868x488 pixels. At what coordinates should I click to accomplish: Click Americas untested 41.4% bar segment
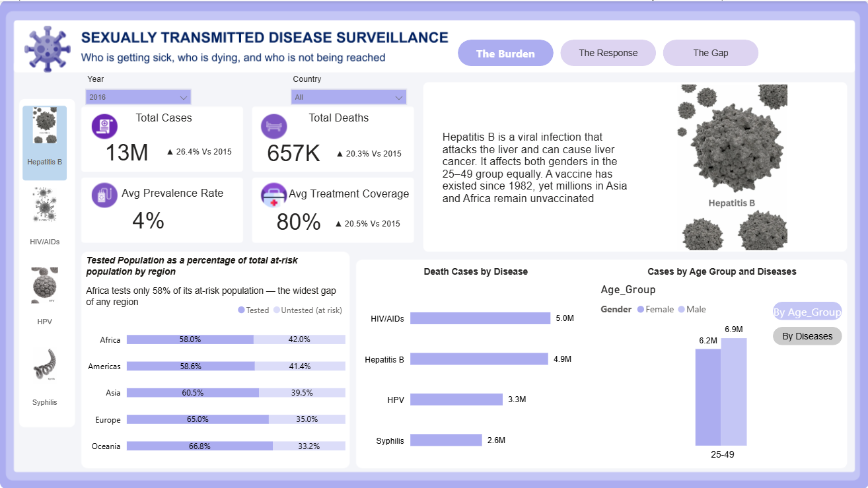[x=300, y=366]
